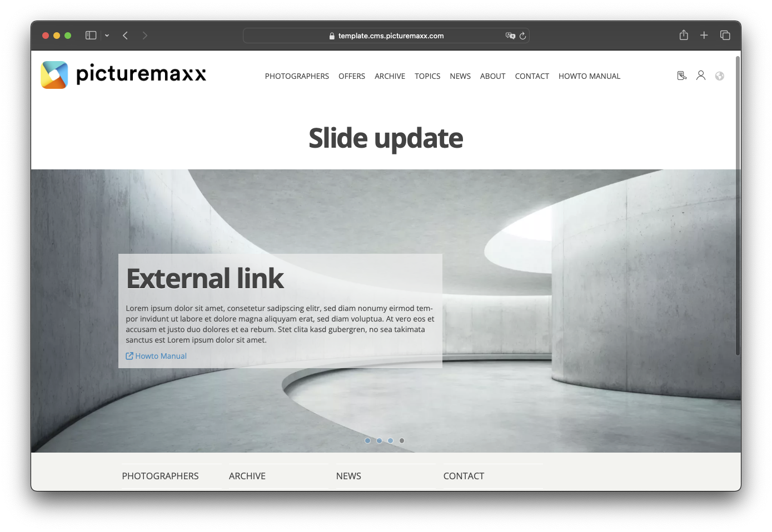
Task: Select the second slide indicator dot
Action: (379, 440)
